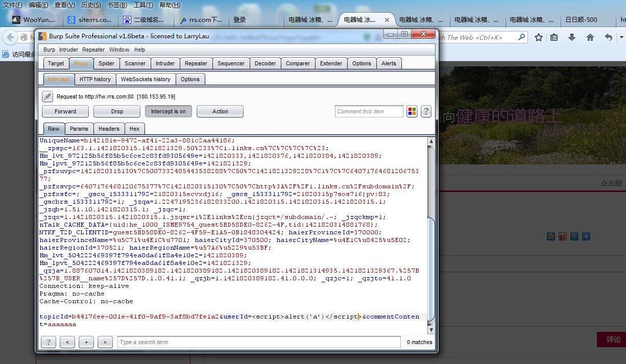Screen dimensions: 626x364
Task: Go to next search match with '>' button
Action: (105, 342)
